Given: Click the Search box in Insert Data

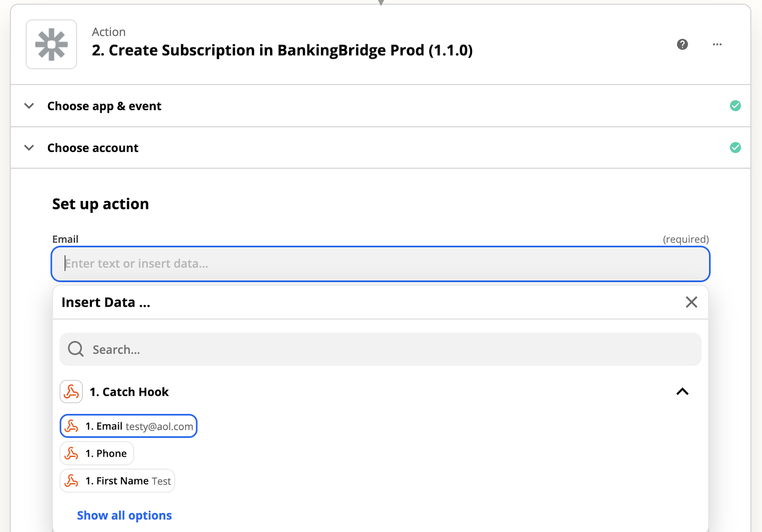Looking at the screenshot, I should coord(381,349).
